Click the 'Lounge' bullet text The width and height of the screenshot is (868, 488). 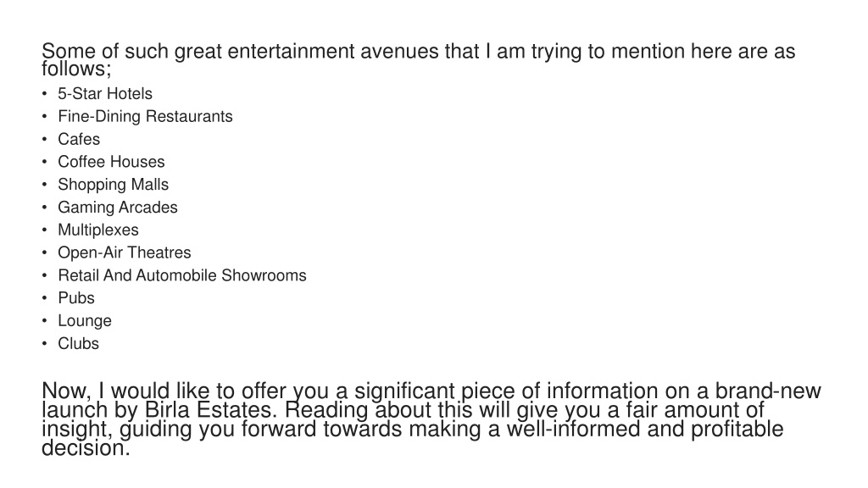point(85,320)
